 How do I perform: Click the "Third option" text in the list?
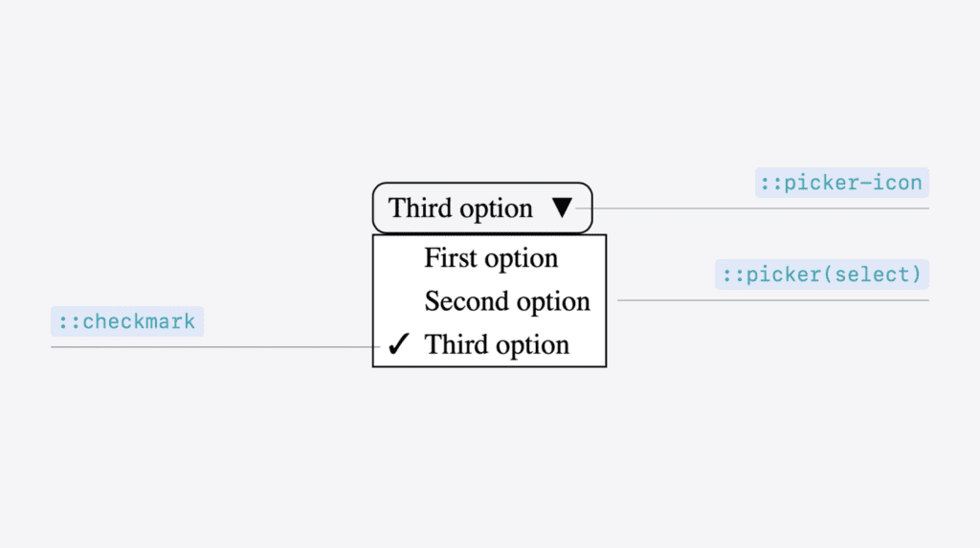coord(497,344)
